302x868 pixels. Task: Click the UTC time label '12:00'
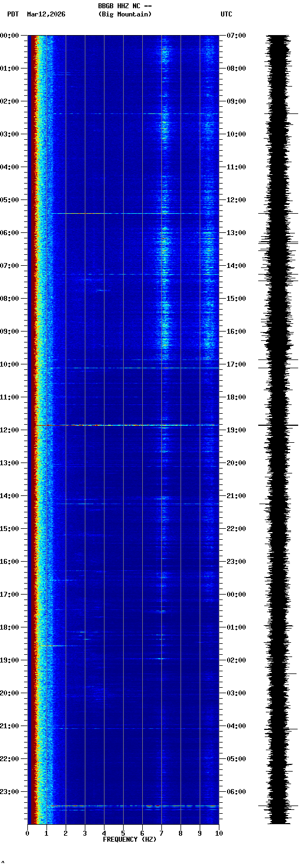(x=236, y=200)
